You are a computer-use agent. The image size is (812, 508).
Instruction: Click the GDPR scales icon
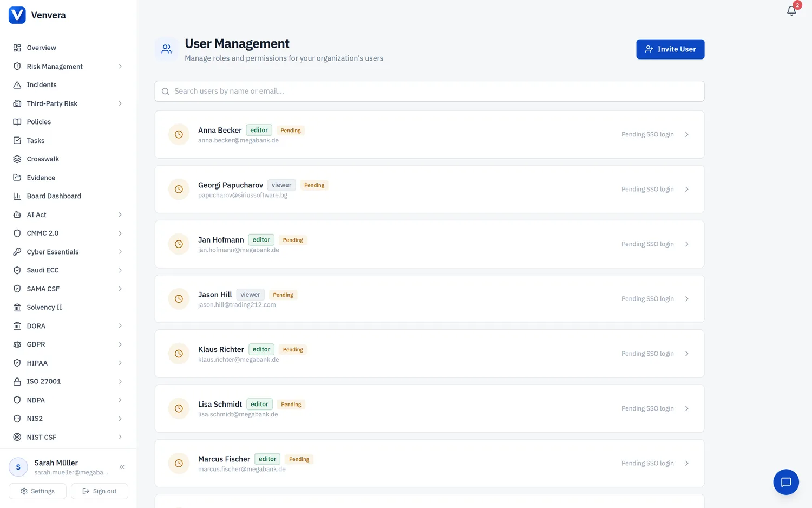(x=17, y=344)
